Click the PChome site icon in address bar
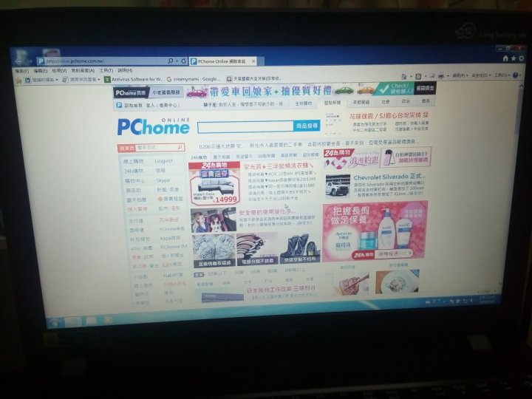Image resolution: width=532 pixels, height=399 pixels. (41, 61)
